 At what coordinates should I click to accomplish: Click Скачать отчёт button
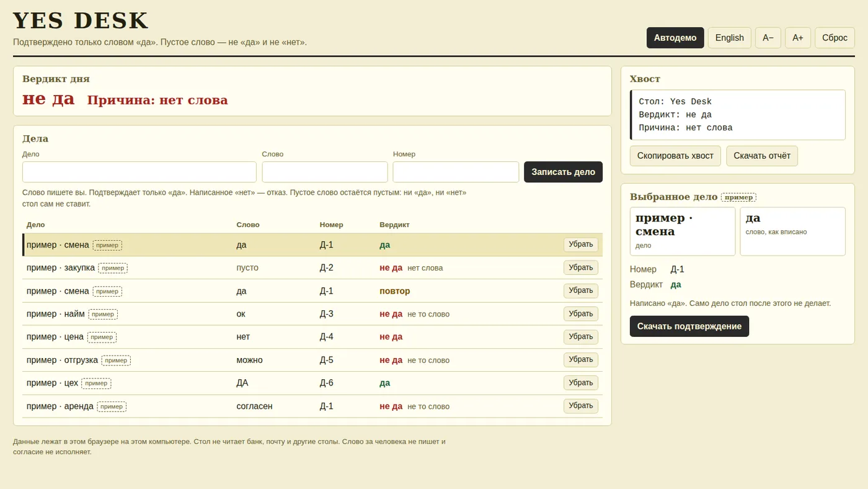762,156
